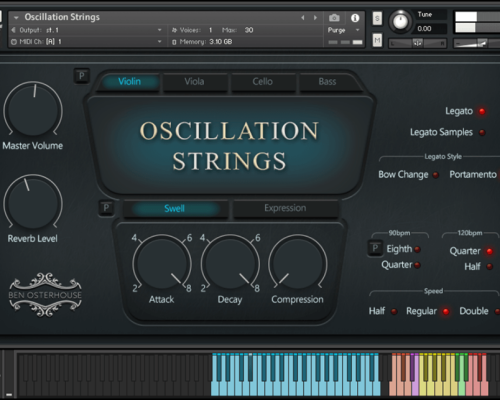500x400 pixels.
Task: Select Quarter under 90bpm
Action: point(418,265)
